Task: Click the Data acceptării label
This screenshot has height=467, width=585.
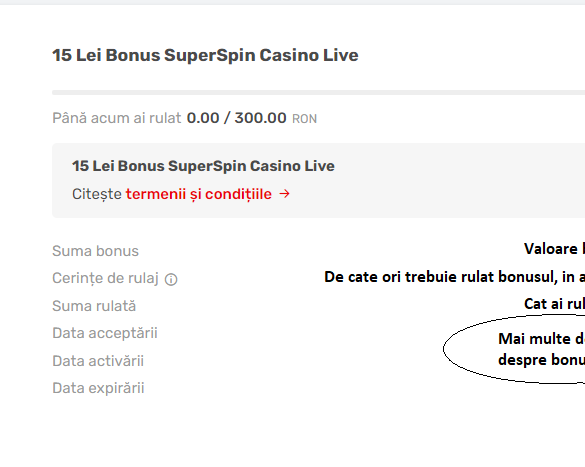Action: tap(105, 333)
